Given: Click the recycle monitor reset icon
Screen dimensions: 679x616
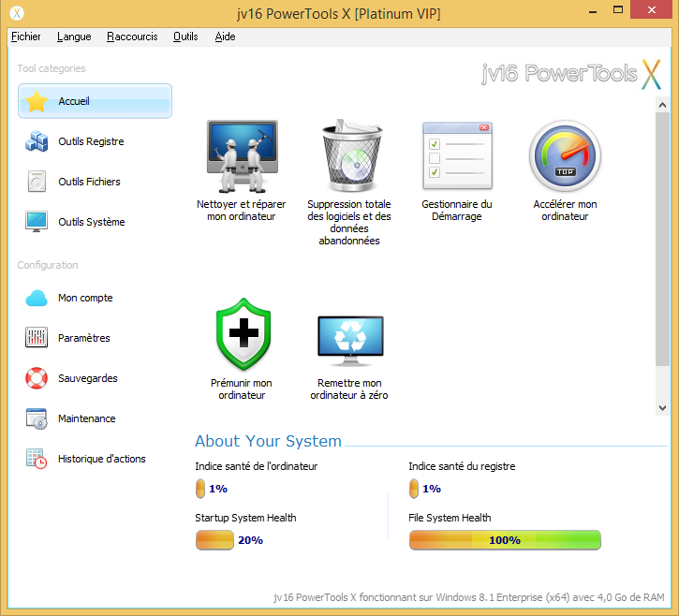Looking at the screenshot, I should point(350,341).
